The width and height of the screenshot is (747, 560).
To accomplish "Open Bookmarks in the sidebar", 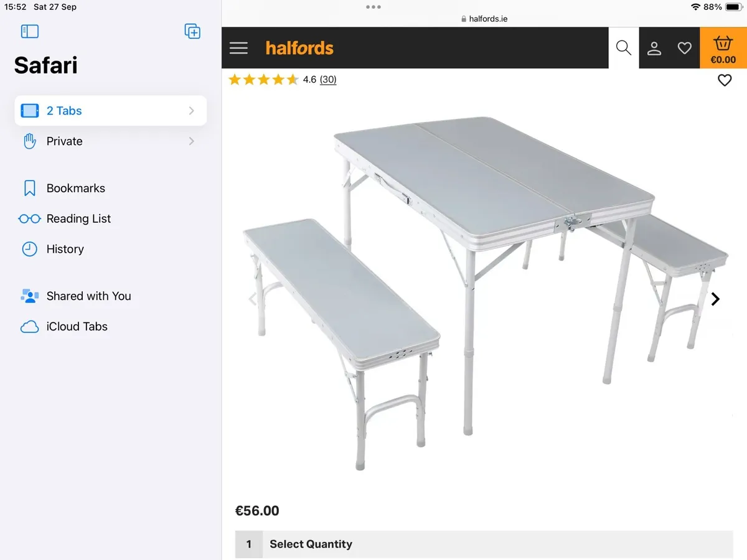I will point(75,188).
